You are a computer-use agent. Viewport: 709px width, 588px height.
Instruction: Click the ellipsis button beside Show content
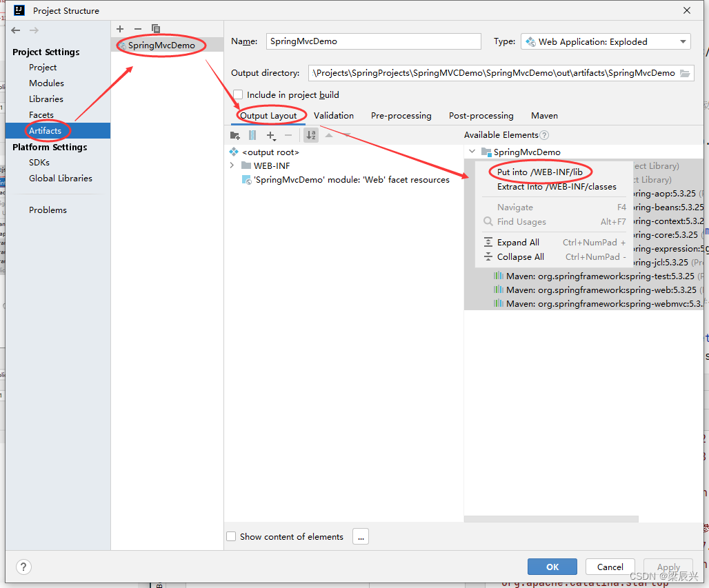(x=361, y=536)
